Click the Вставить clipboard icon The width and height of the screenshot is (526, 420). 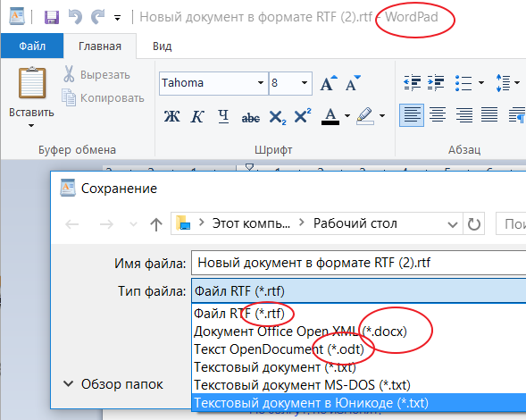pos(32,82)
